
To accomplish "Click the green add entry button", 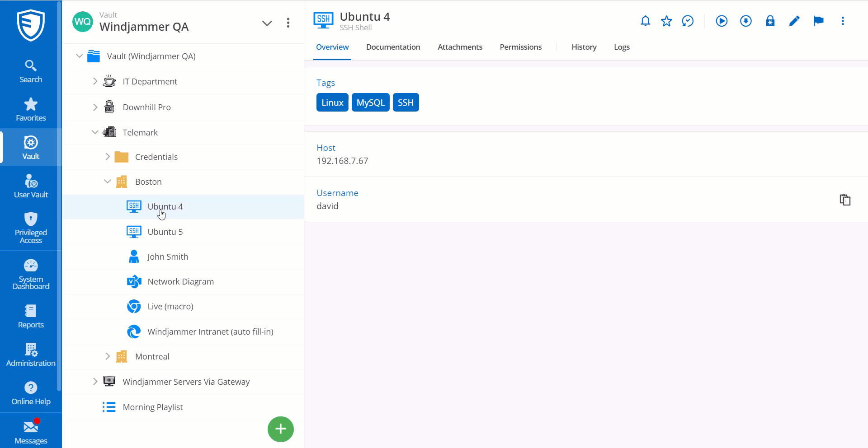I will (280, 429).
